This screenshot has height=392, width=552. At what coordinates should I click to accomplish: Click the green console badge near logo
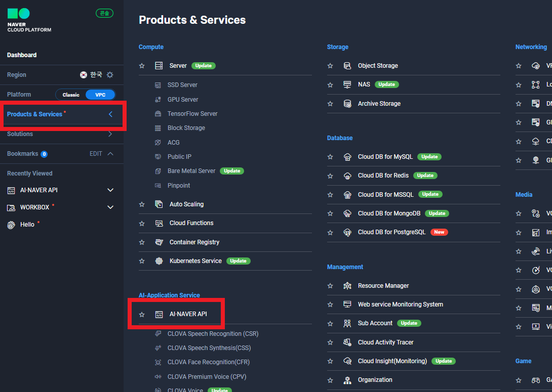click(x=104, y=13)
